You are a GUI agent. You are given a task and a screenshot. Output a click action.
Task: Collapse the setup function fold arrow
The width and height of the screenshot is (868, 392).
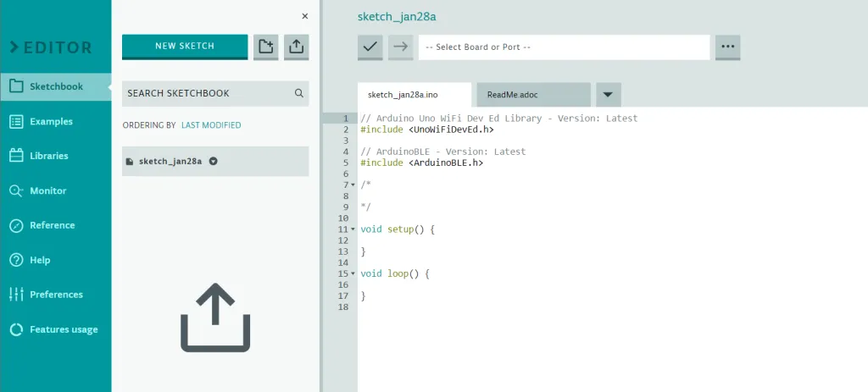tap(353, 229)
